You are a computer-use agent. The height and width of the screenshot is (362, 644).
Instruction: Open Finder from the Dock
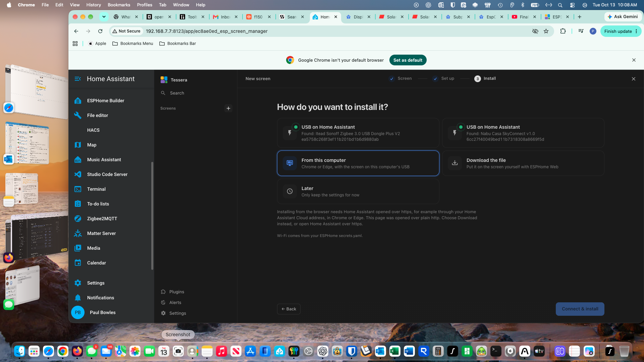pyautogui.click(x=20, y=351)
